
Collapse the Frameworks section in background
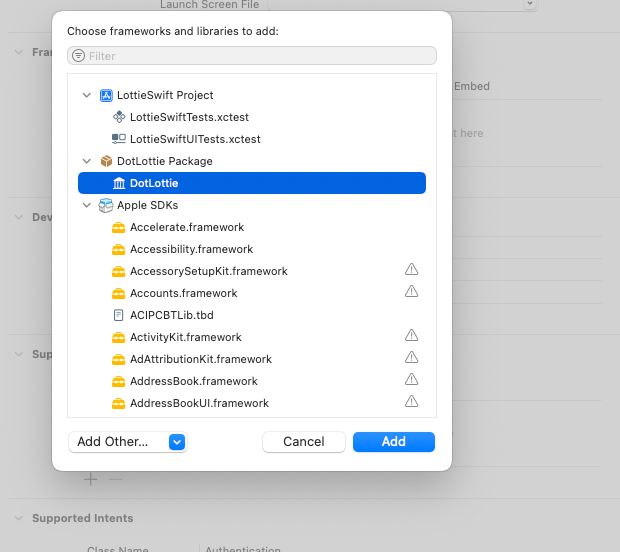coord(19,52)
